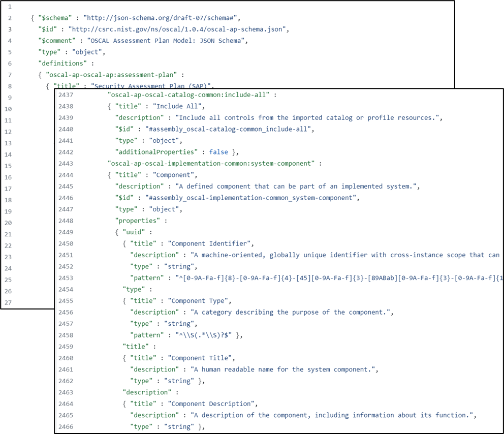Click line number 2437 in the gutter

tap(66, 95)
